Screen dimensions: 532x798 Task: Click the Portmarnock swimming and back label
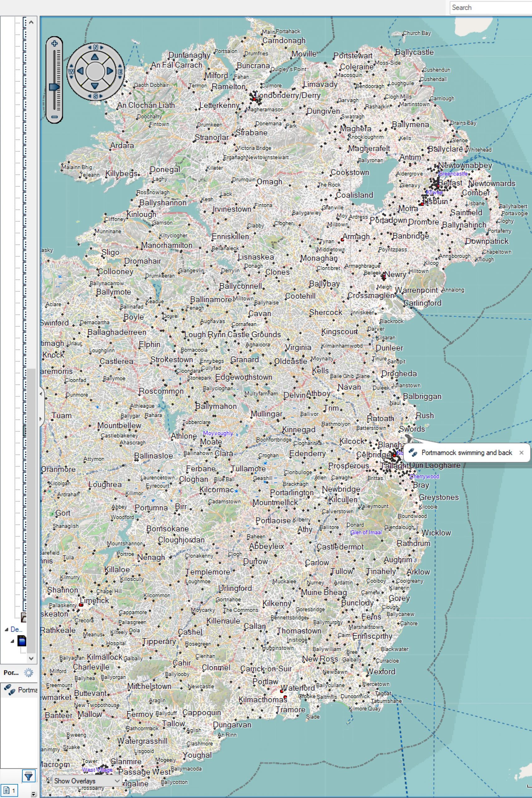(x=466, y=453)
